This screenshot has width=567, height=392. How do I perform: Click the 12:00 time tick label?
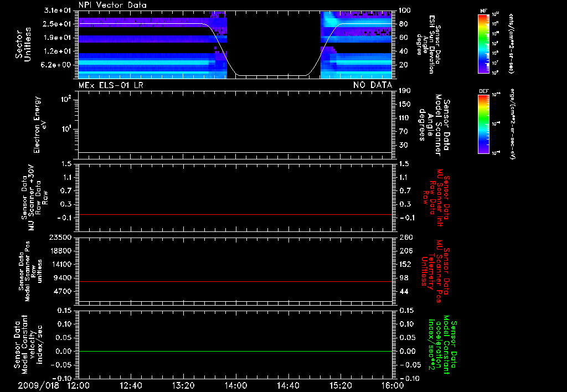79,385
